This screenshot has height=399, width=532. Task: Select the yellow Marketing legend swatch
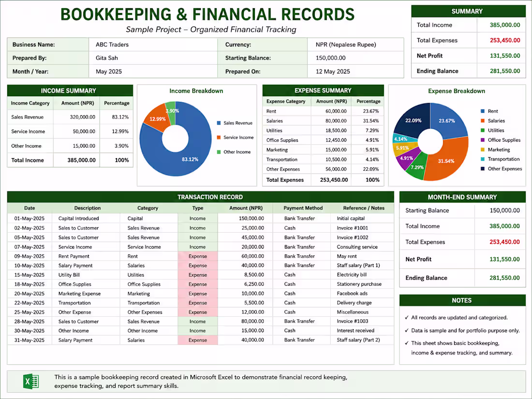(483, 149)
